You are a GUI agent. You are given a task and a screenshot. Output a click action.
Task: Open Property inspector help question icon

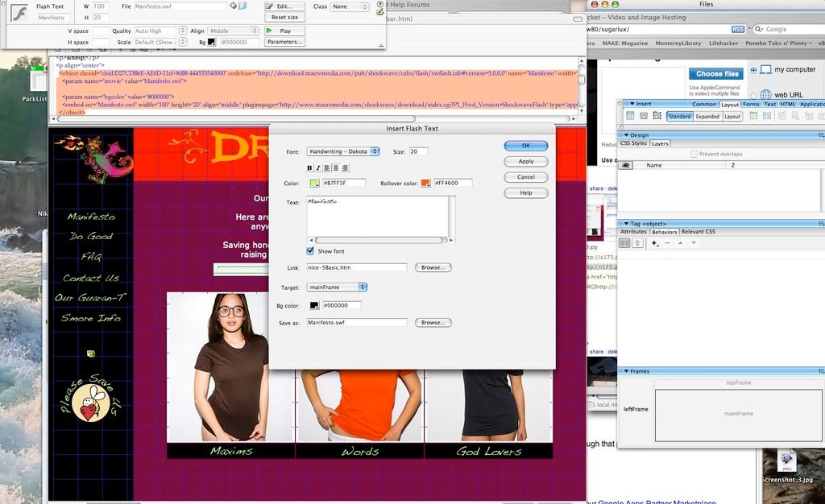380,4
